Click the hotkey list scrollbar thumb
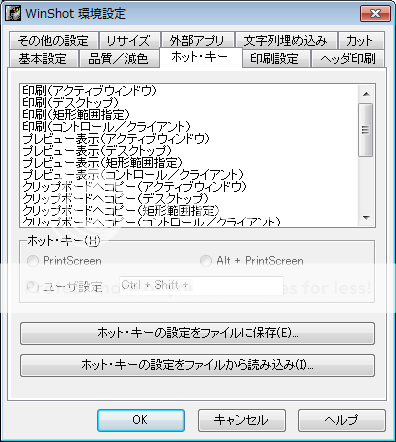Viewport: 396px width, 442px height. (366, 130)
